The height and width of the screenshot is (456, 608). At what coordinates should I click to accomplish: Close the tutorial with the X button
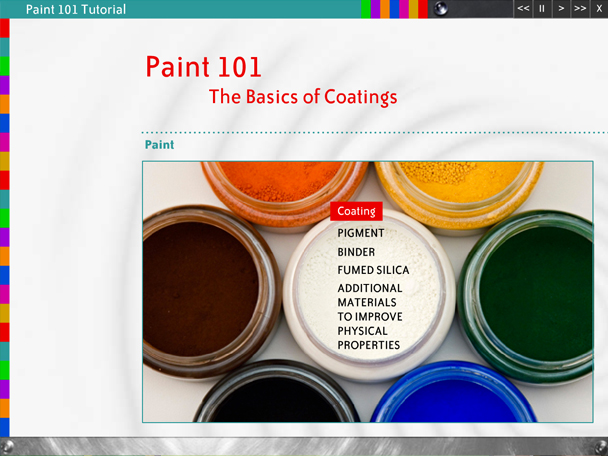pyautogui.click(x=599, y=9)
